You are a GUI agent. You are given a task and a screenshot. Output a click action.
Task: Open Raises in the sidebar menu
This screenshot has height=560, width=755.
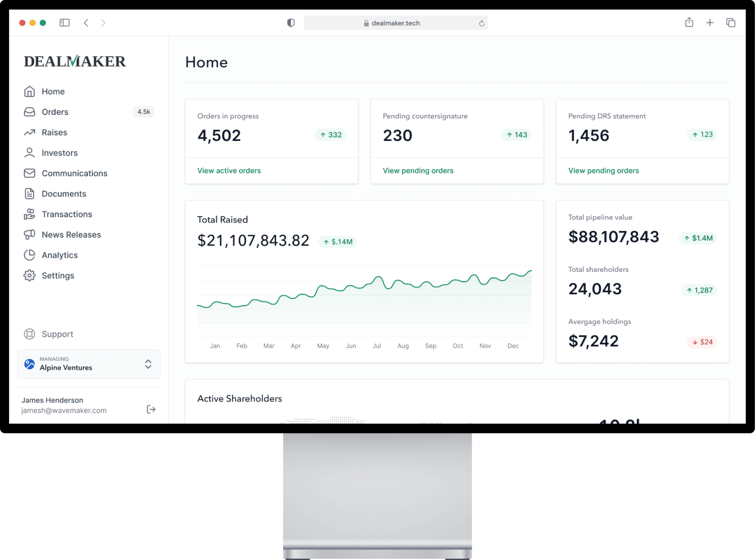(55, 132)
